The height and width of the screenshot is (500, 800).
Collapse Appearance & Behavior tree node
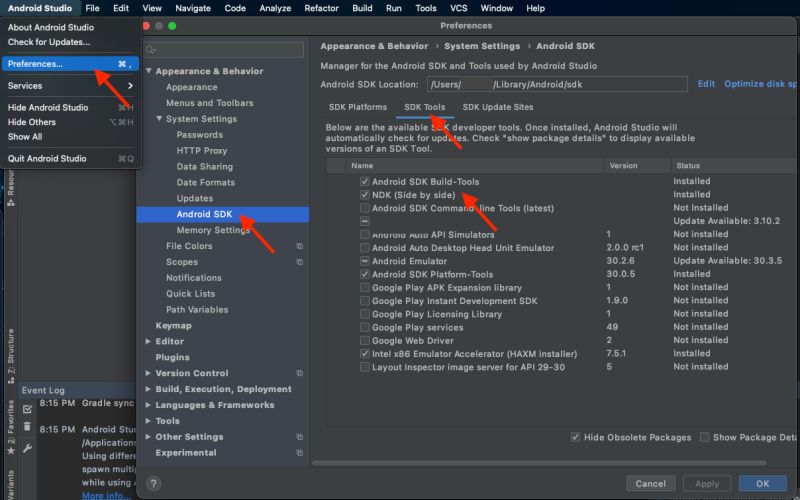pos(148,71)
